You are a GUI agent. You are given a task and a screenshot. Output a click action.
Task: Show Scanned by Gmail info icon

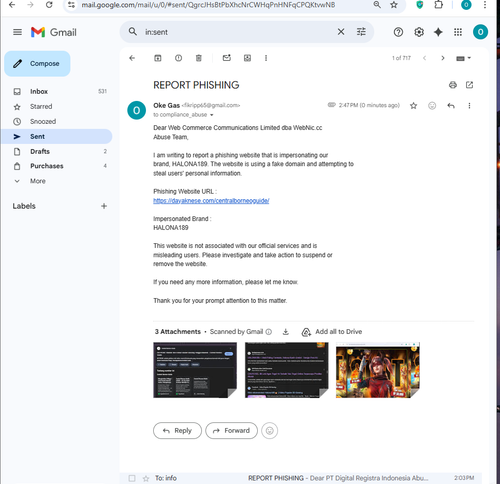269,332
